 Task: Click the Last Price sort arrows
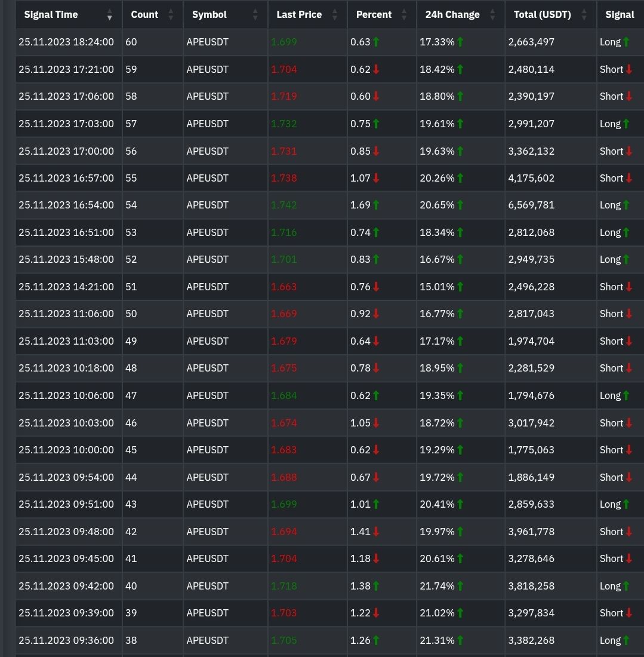tap(335, 15)
